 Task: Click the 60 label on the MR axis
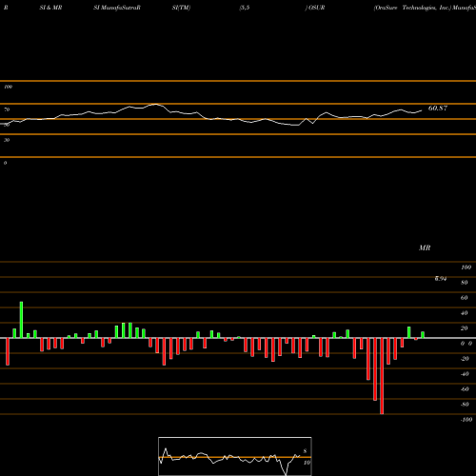[x=465, y=298]
